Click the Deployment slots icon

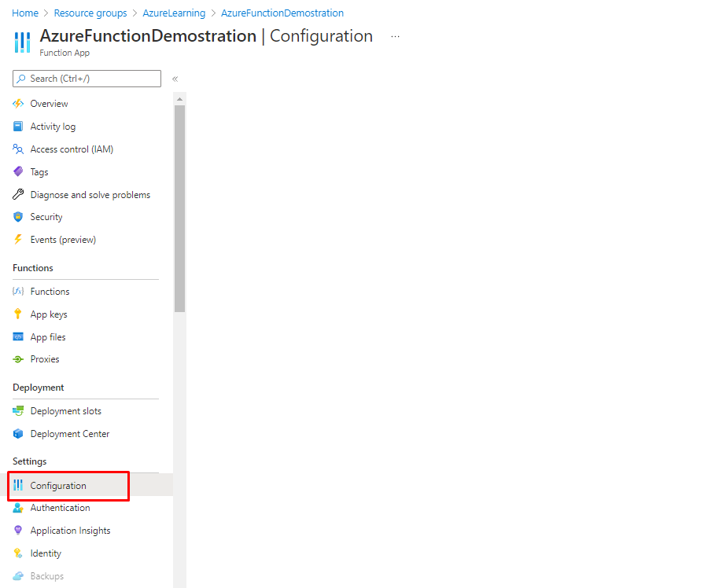click(18, 410)
